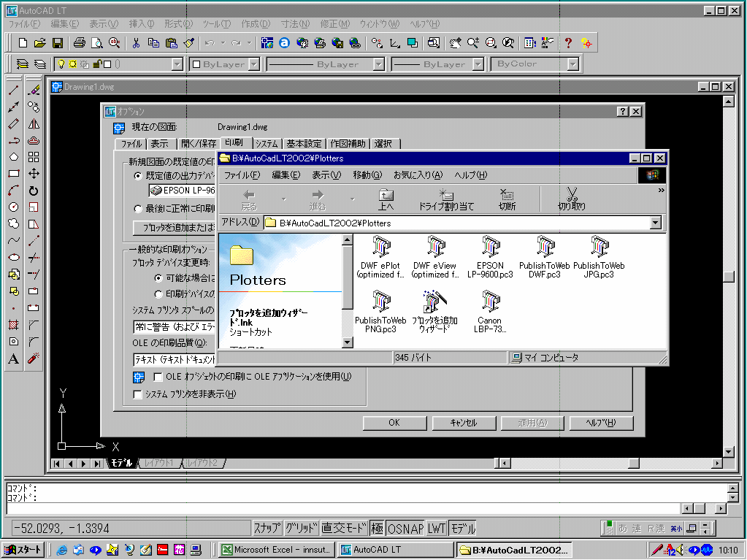Select the default output device radio button
This screenshot has height=560, width=747.
click(x=138, y=176)
